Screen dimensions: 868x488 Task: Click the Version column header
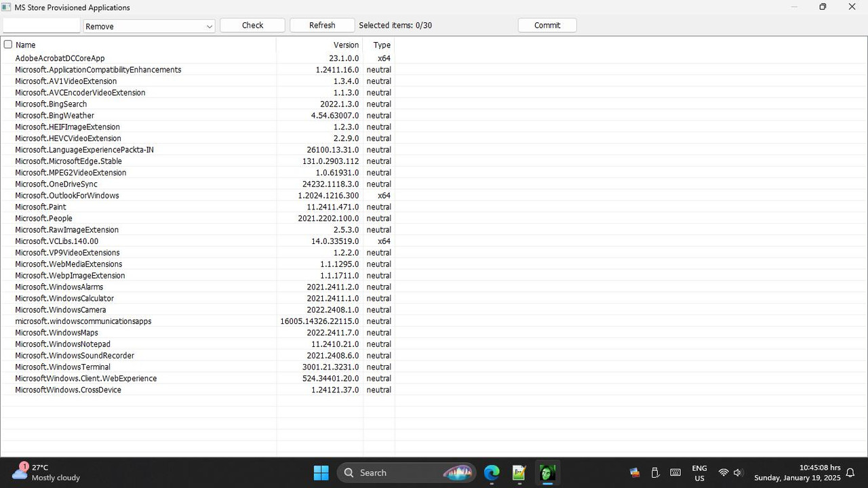345,45
